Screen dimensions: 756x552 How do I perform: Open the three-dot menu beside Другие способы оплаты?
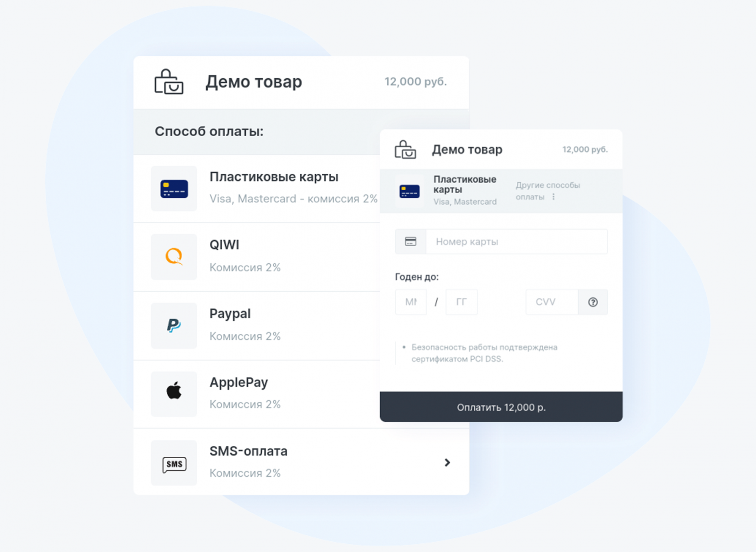[553, 197]
